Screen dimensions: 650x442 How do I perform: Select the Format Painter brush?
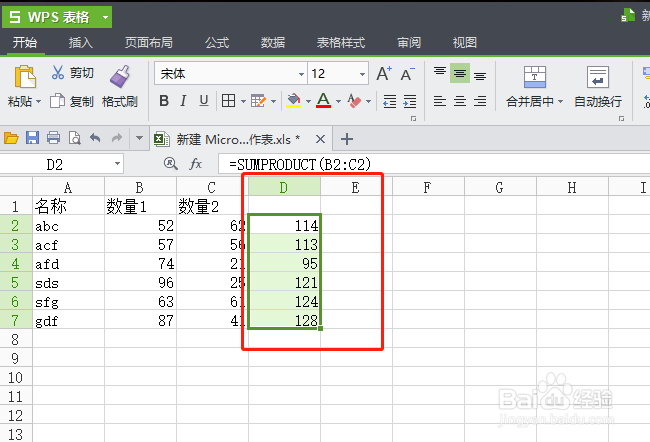click(120, 77)
